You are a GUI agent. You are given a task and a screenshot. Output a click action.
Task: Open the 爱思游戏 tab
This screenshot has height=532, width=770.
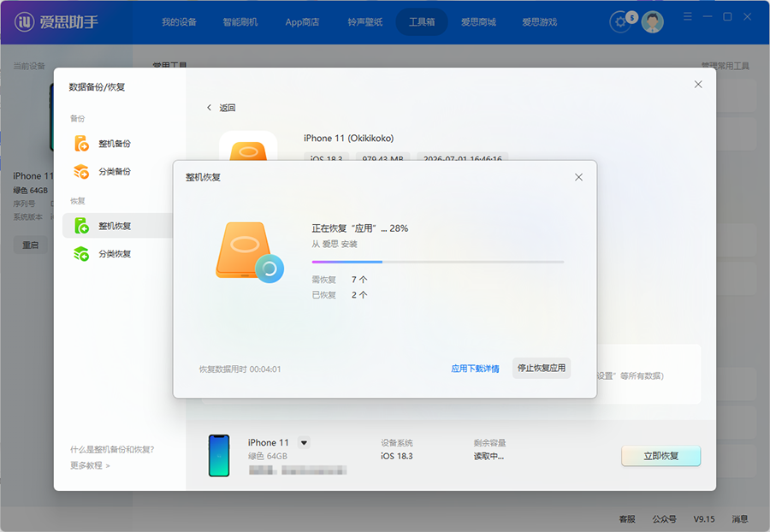pyautogui.click(x=539, y=22)
